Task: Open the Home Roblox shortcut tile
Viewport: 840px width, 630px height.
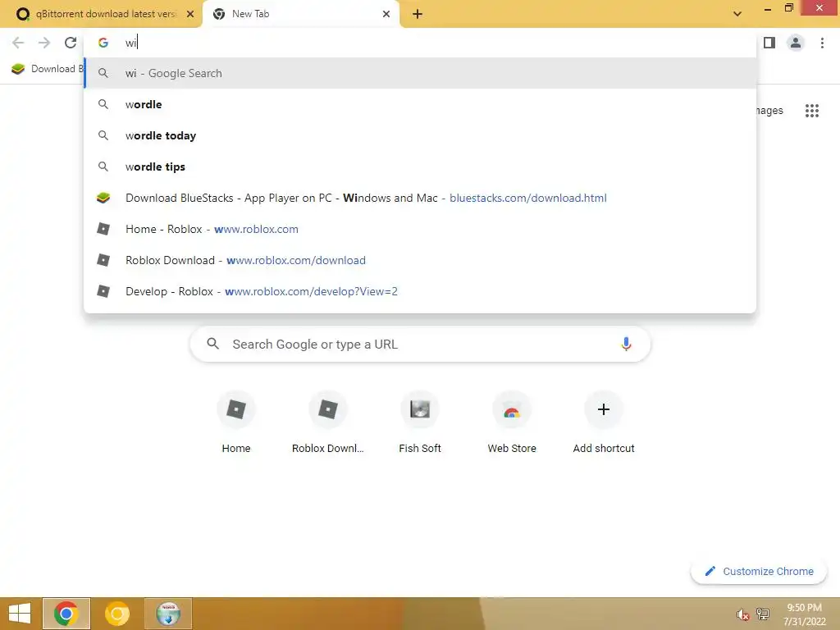Action: tap(236, 423)
